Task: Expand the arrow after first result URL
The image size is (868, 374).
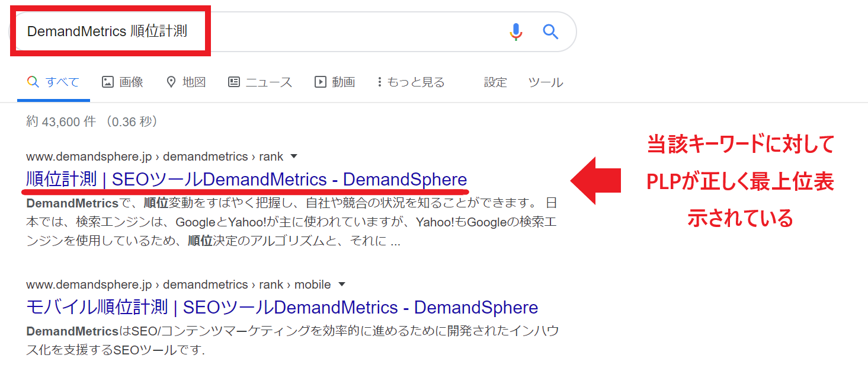Action: point(294,156)
